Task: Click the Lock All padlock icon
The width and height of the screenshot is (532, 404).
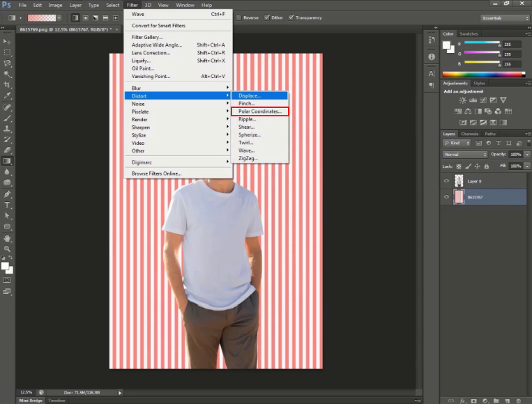Action: [x=487, y=166]
